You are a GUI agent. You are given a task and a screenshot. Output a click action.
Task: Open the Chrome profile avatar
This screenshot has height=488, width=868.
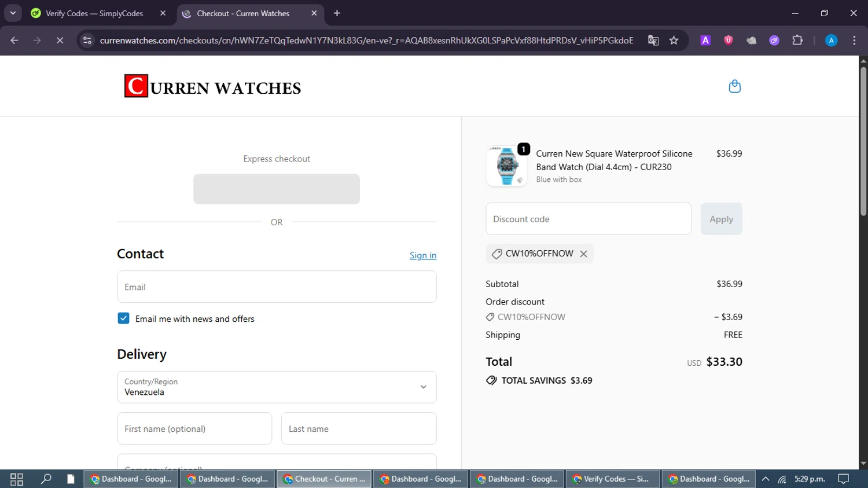(x=831, y=41)
